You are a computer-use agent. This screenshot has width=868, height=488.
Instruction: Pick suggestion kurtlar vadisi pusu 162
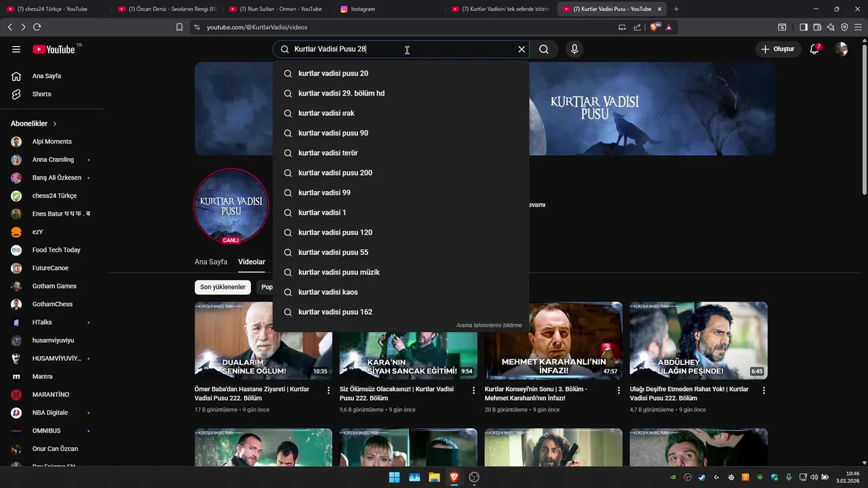click(401, 312)
